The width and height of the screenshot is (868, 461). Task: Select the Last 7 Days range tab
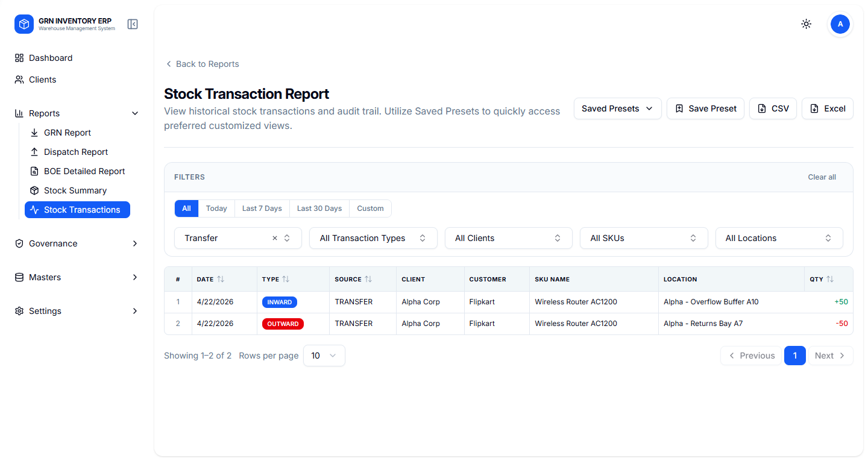pyautogui.click(x=262, y=209)
